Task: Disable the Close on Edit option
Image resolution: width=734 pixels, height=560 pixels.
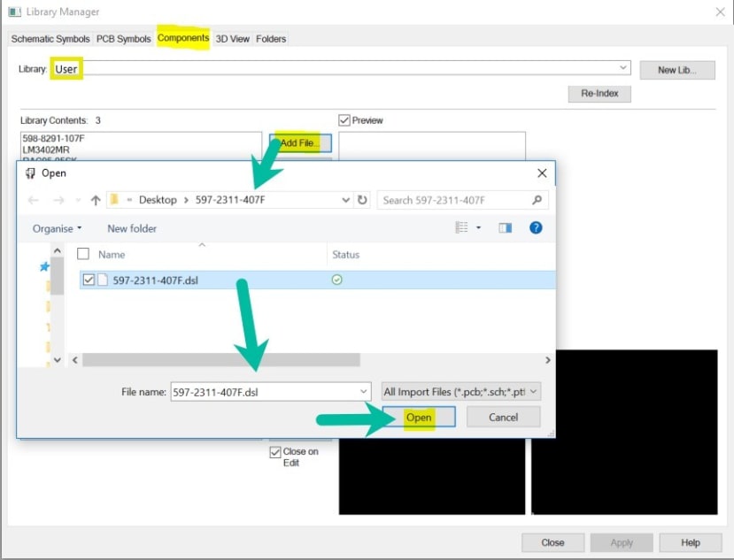Action: (x=274, y=451)
